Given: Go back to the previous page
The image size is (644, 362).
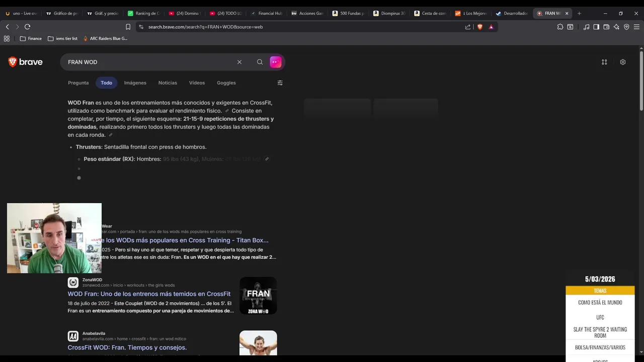Looking at the screenshot, I should click(x=7, y=27).
